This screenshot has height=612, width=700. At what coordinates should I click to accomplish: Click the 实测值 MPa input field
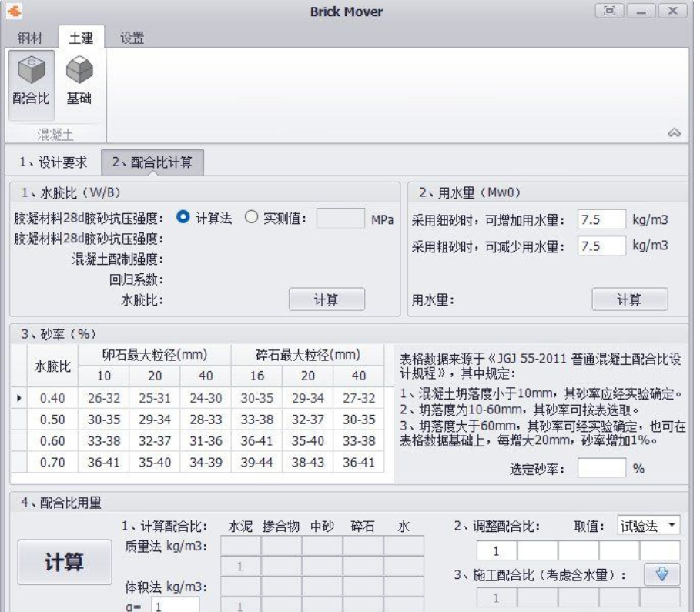point(340,219)
